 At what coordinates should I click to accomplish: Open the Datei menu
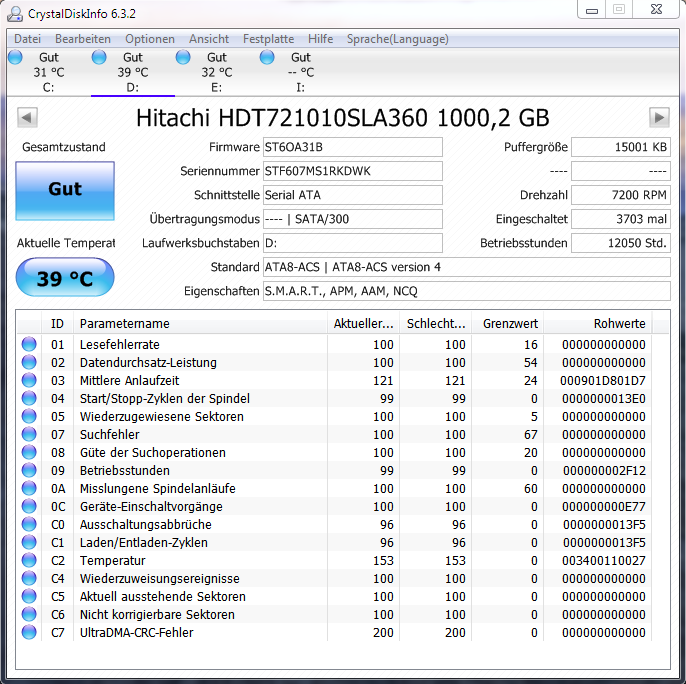(27, 39)
